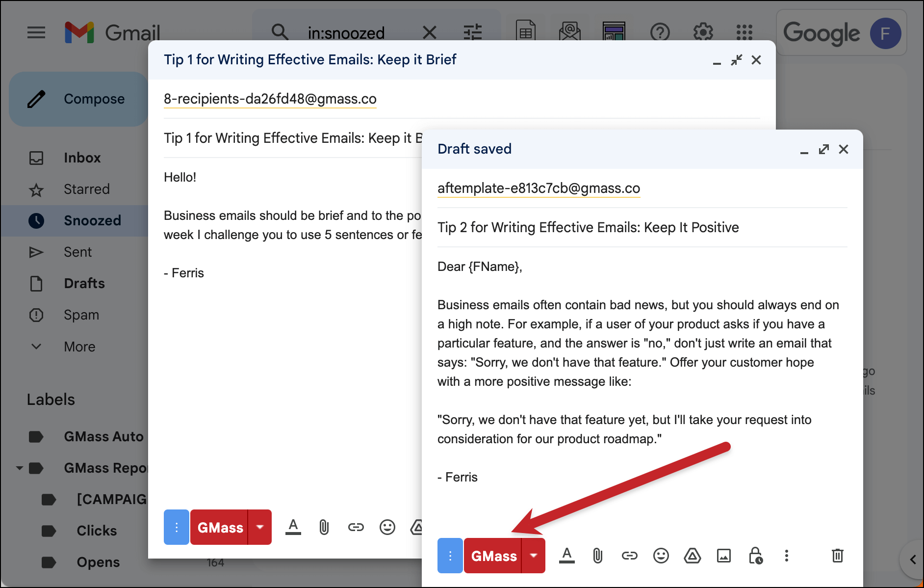Insert link in Draft saved window
Screen dimensions: 924x588
pos(630,556)
